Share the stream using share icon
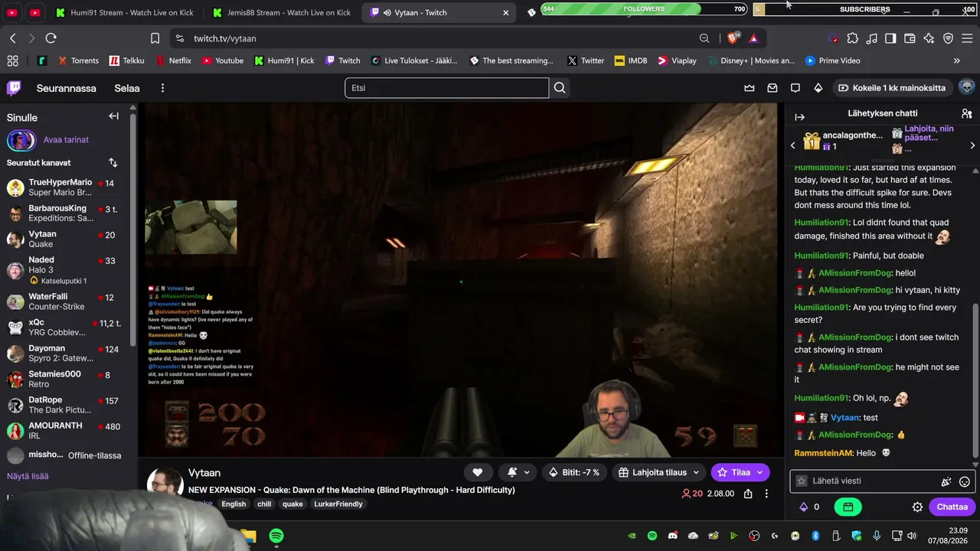Image resolution: width=980 pixels, height=551 pixels. click(x=748, y=494)
